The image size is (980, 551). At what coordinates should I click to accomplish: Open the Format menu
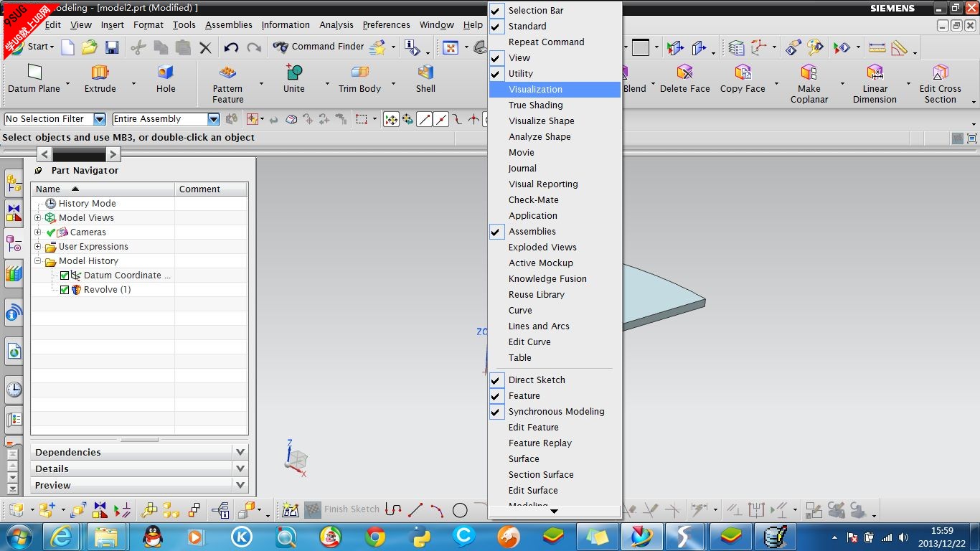[149, 24]
